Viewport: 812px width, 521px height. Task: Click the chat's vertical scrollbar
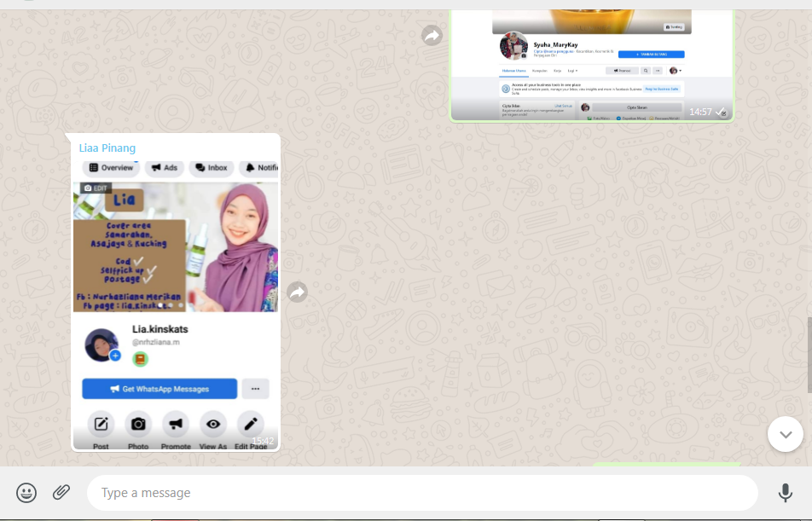click(x=808, y=354)
